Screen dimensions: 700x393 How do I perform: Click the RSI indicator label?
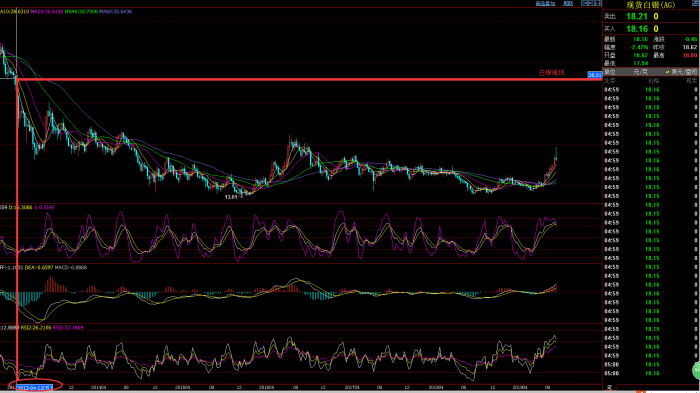click(42, 328)
